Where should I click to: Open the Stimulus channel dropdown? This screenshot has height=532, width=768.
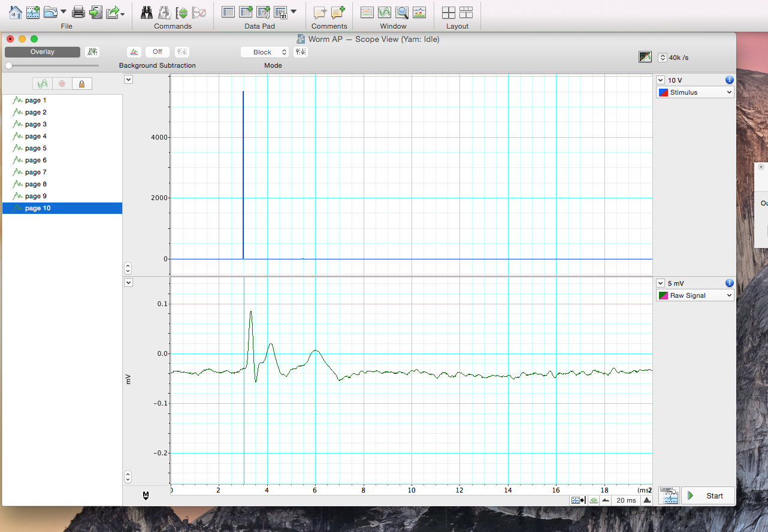695,92
